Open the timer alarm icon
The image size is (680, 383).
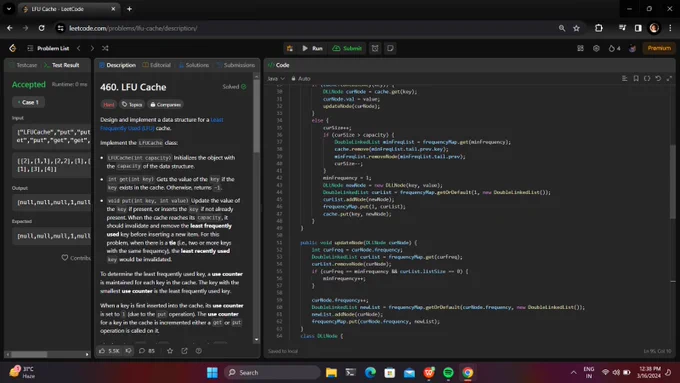375,48
